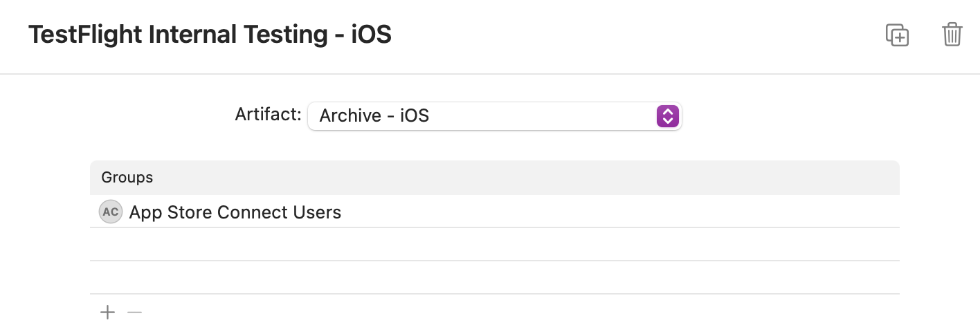980x336 pixels.
Task: Click the "Artifact:" label
Action: 268,114
